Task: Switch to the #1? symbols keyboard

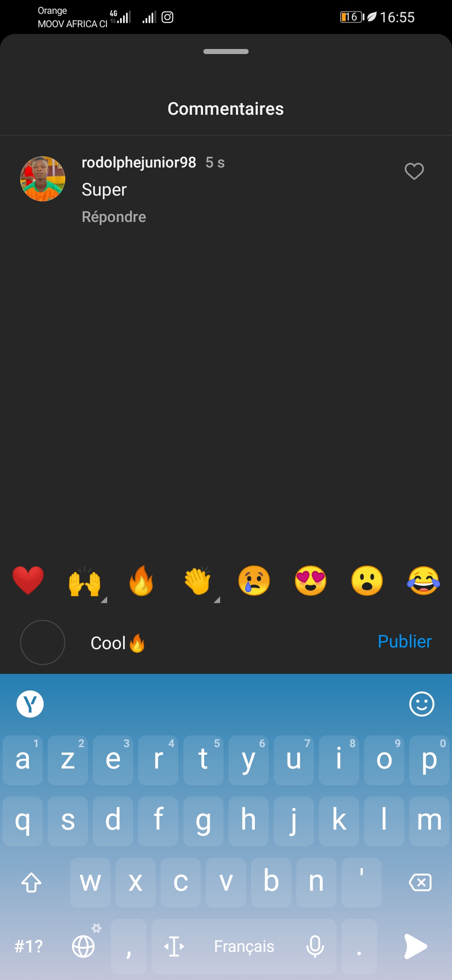Action: 29,946
